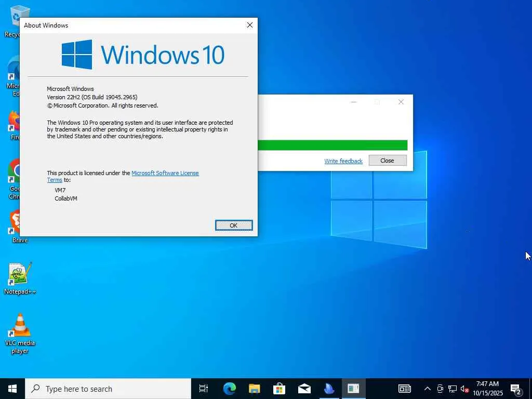Click the taskbar search box
Screen dimensions: 532x399
[108, 389]
